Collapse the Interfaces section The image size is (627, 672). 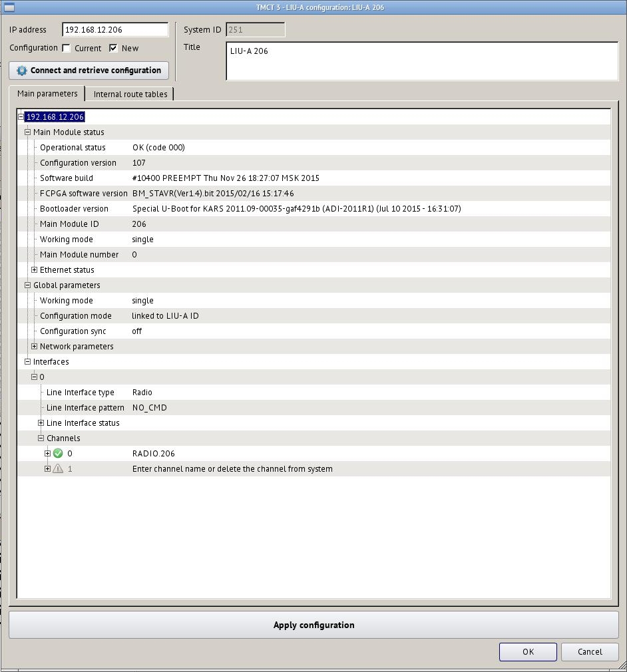[27, 362]
